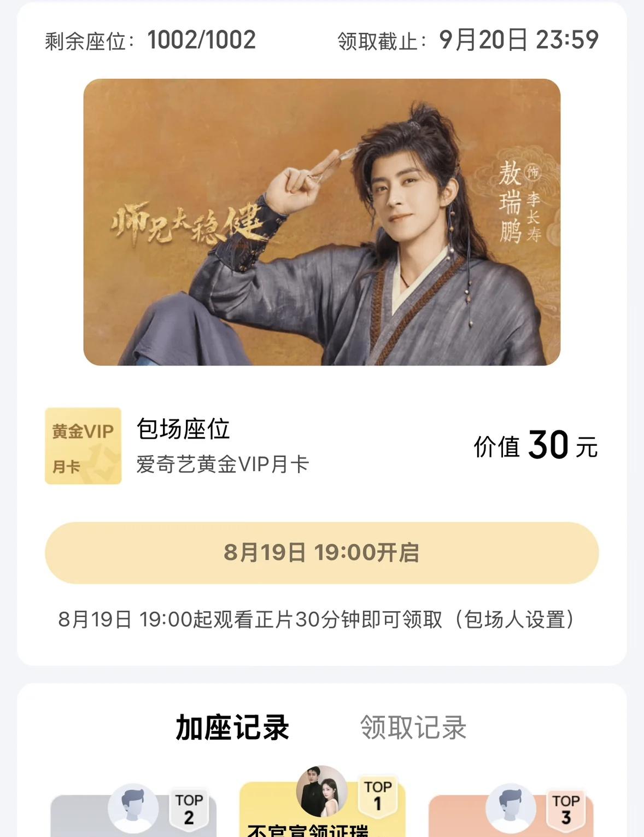This screenshot has width=644, height=837.
Task: Open the 师兄太稳健 drama poster
Action: coord(322,222)
